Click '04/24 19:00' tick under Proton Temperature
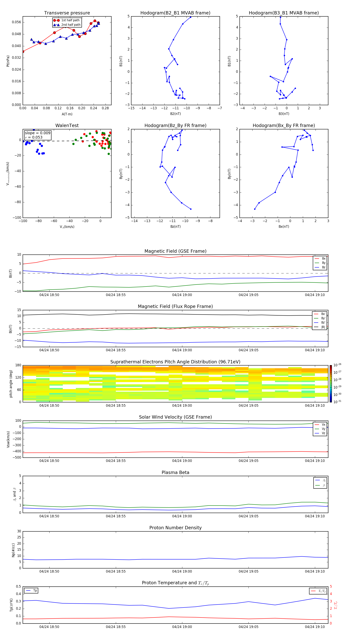The height and width of the screenshot is (644, 351). 182,627
